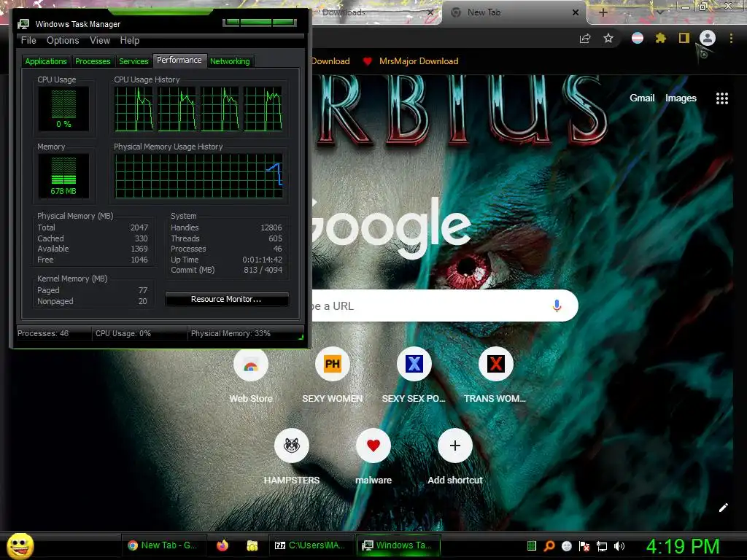
Task: Open the View menu
Action: click(100, 41)
